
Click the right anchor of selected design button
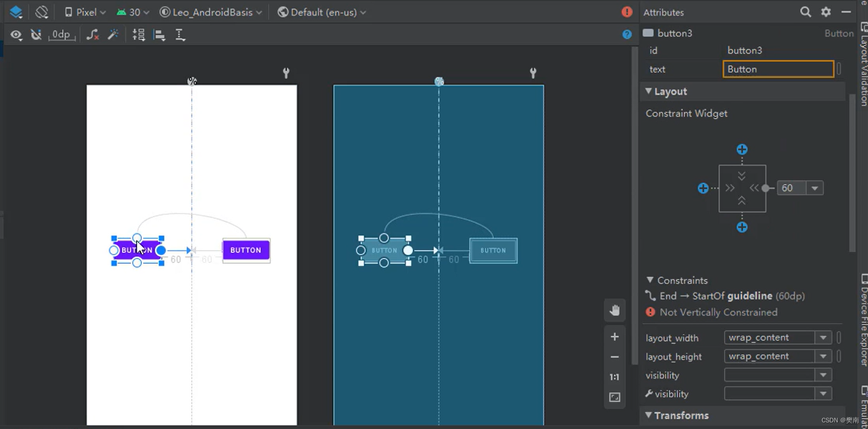point(161,250)
